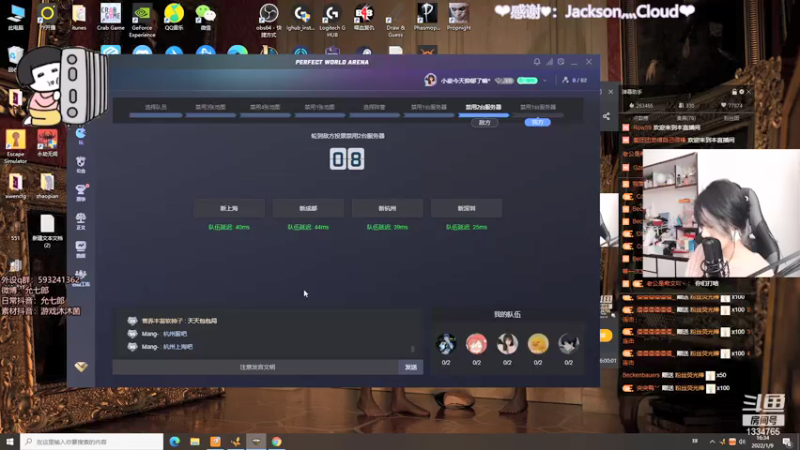800x450 pixels.
Task: Click 队伍延迟 40ms text
Action: point(229,227)
